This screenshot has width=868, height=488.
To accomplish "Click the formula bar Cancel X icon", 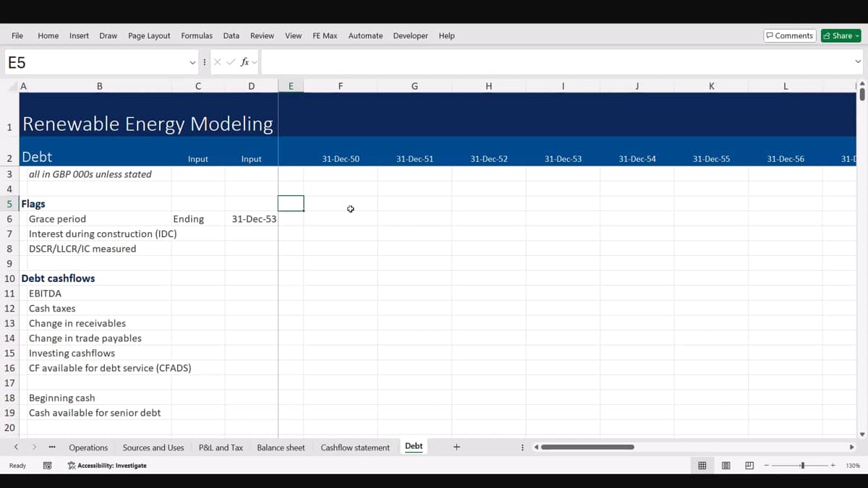I will point(218,62).
